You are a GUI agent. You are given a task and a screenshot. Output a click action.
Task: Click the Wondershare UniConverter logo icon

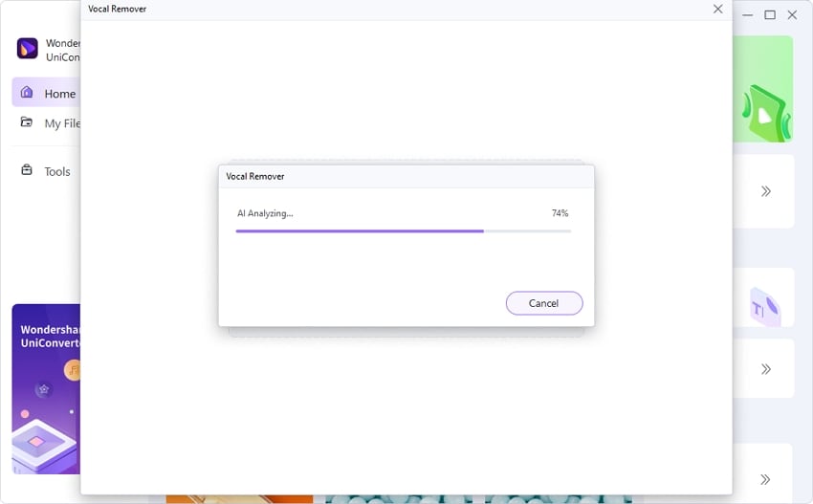28,48
